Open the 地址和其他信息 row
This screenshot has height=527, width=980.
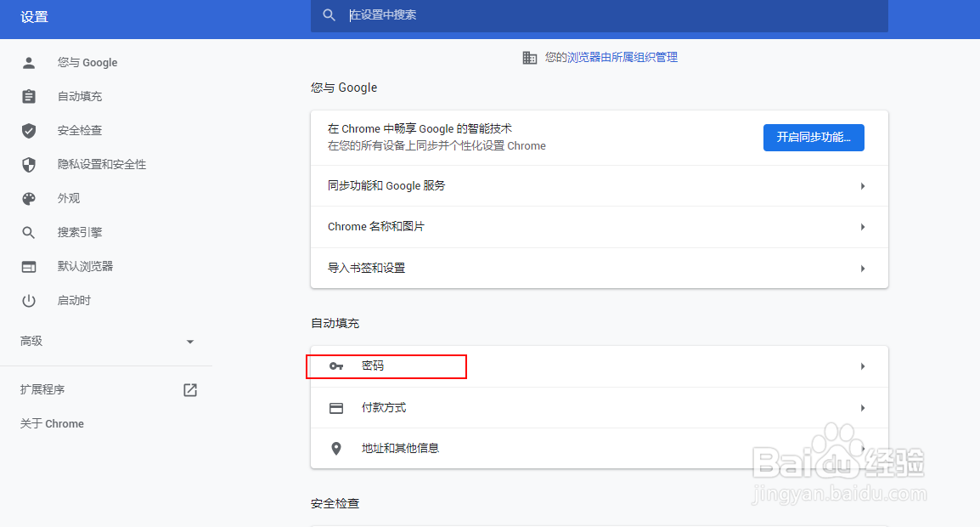(x=600, y=448)
